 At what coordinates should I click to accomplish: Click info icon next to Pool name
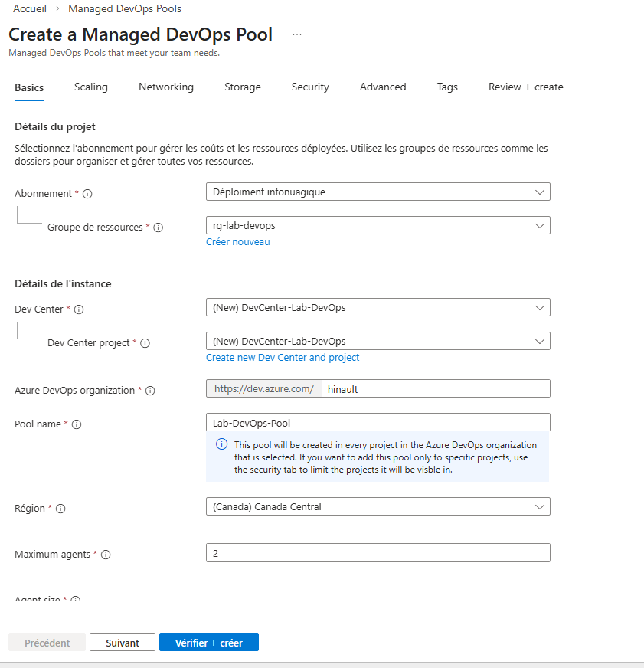[x=77, y=424]
